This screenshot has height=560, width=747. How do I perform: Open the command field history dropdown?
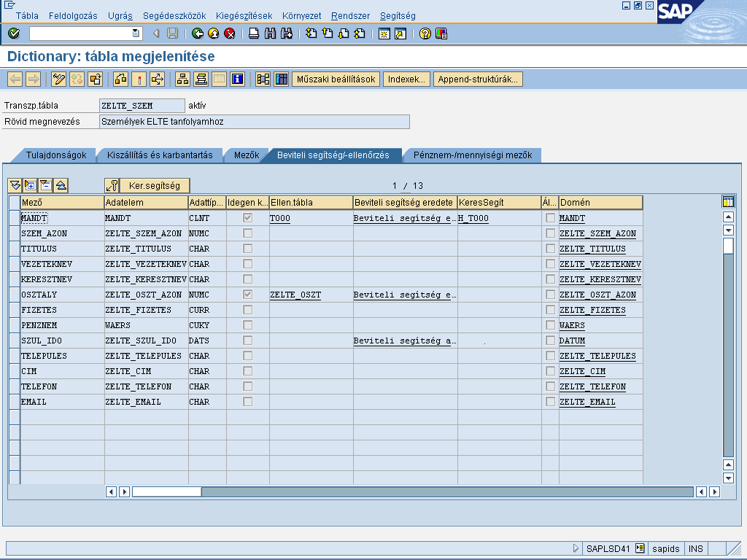[x=136, y=34]
